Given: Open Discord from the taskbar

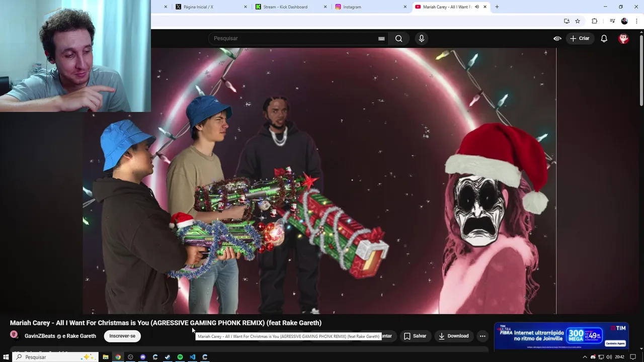Looking at the screenshot, I should pos(143,357).
